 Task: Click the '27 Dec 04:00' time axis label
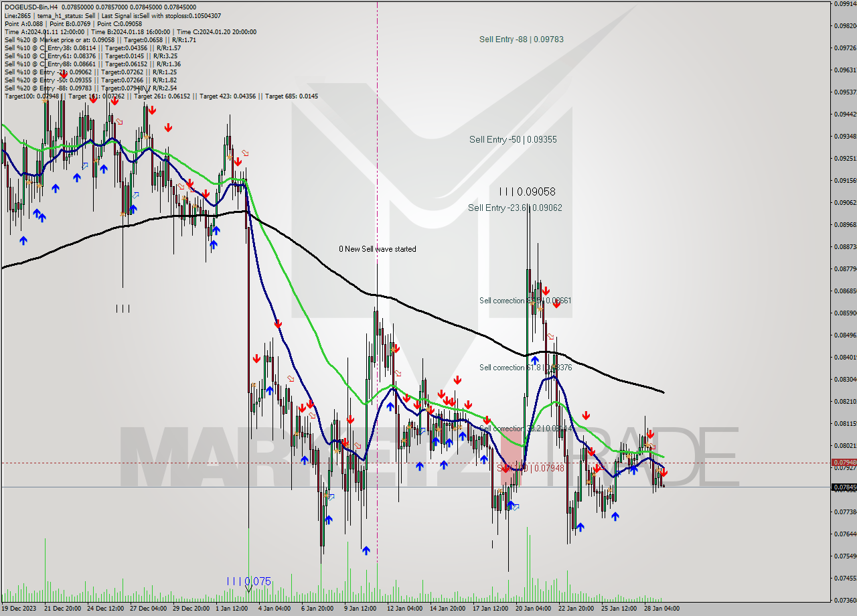149,608
